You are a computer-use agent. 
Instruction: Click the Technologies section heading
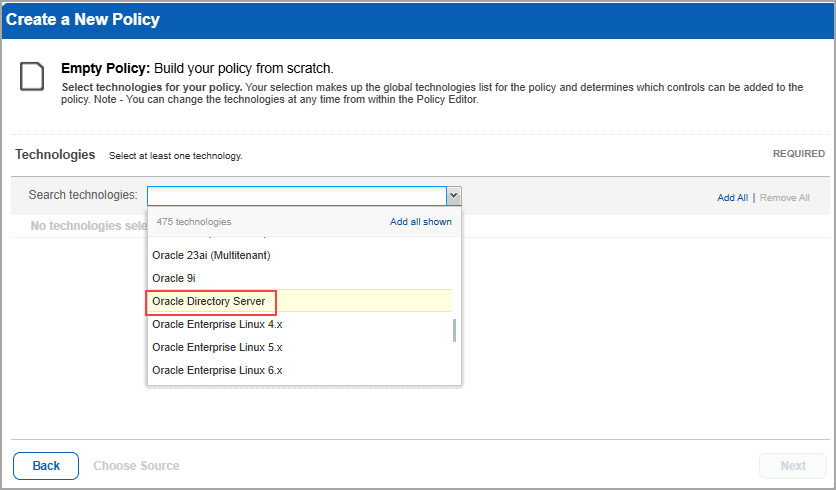pos(55,155)
